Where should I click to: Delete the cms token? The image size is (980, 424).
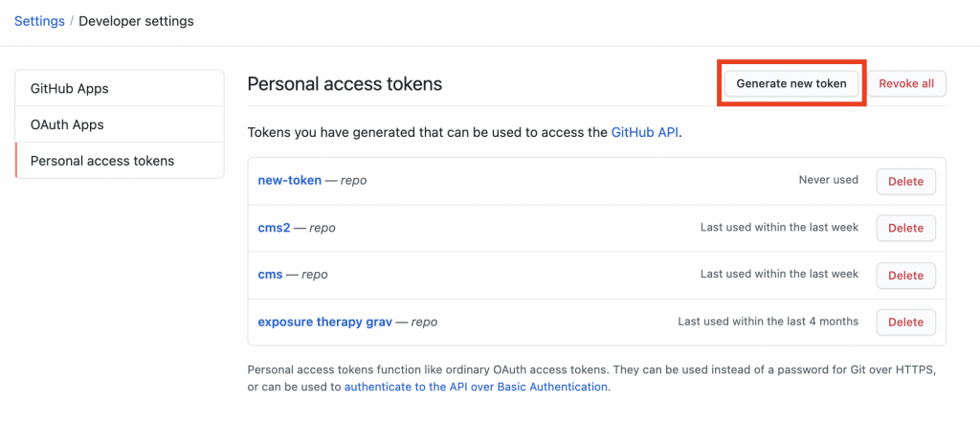point(905,275)
